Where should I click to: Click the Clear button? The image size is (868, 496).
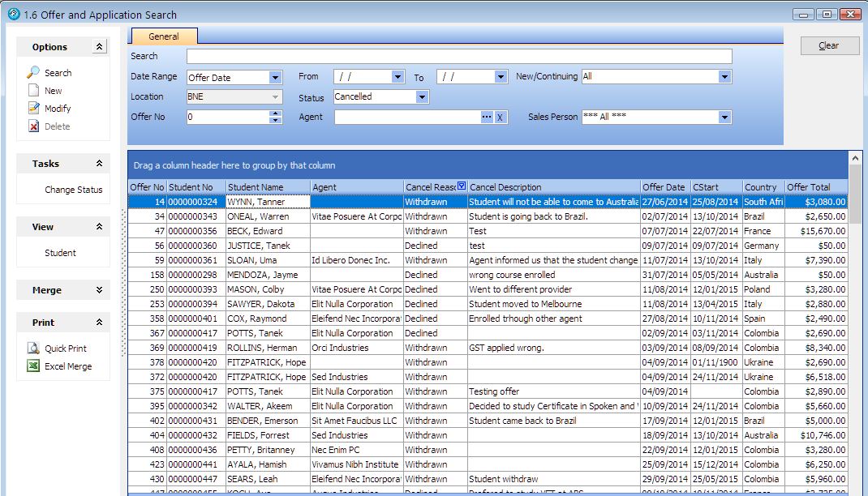829,45
